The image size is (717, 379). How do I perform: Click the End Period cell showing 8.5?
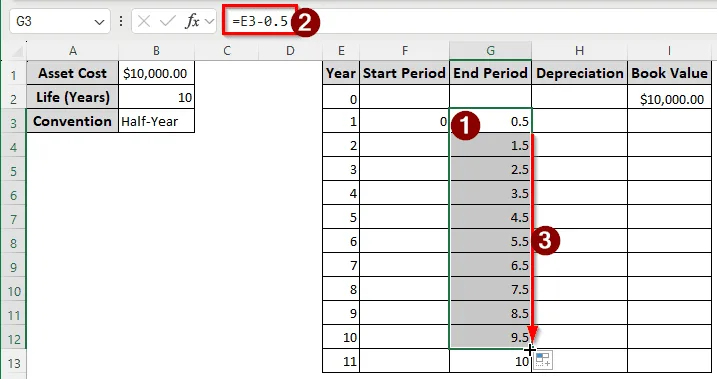(x=491, y=313)
